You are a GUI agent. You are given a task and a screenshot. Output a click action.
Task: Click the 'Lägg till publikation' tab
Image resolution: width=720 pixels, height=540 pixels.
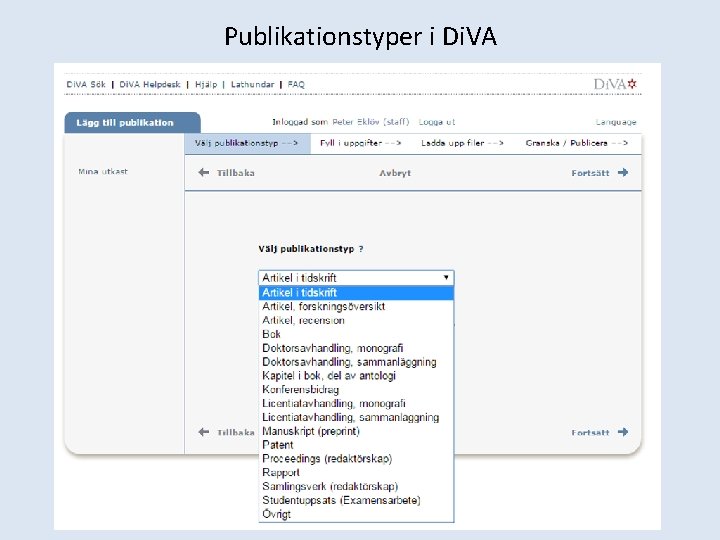coord(132,123)
